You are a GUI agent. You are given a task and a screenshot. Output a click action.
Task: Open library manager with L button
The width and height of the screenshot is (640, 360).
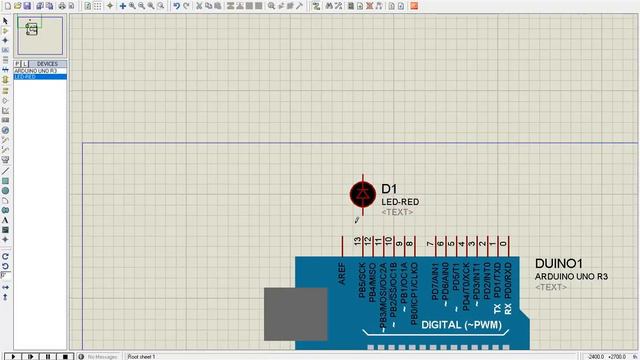24,64
